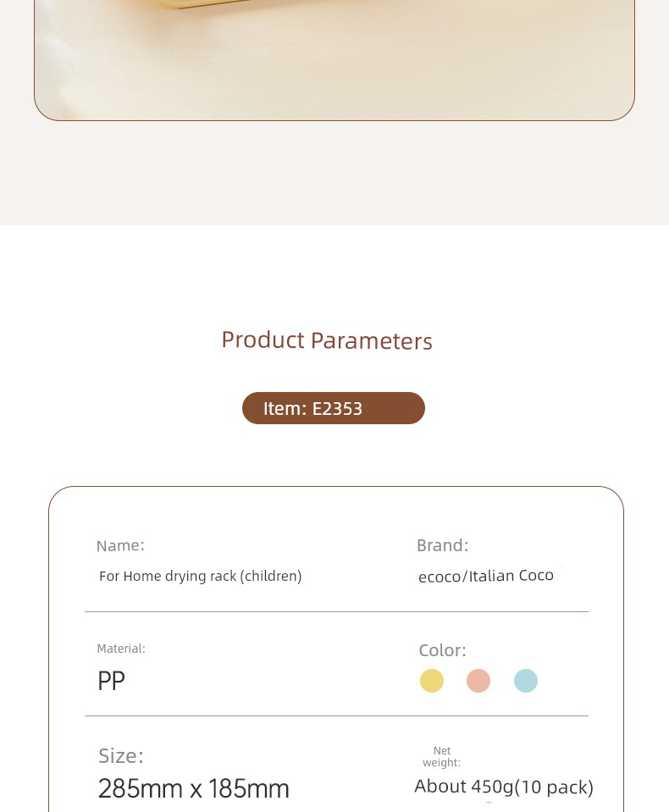Click the Color: label
The height and width of the screenshot is (812, 669).
(443, 650)
